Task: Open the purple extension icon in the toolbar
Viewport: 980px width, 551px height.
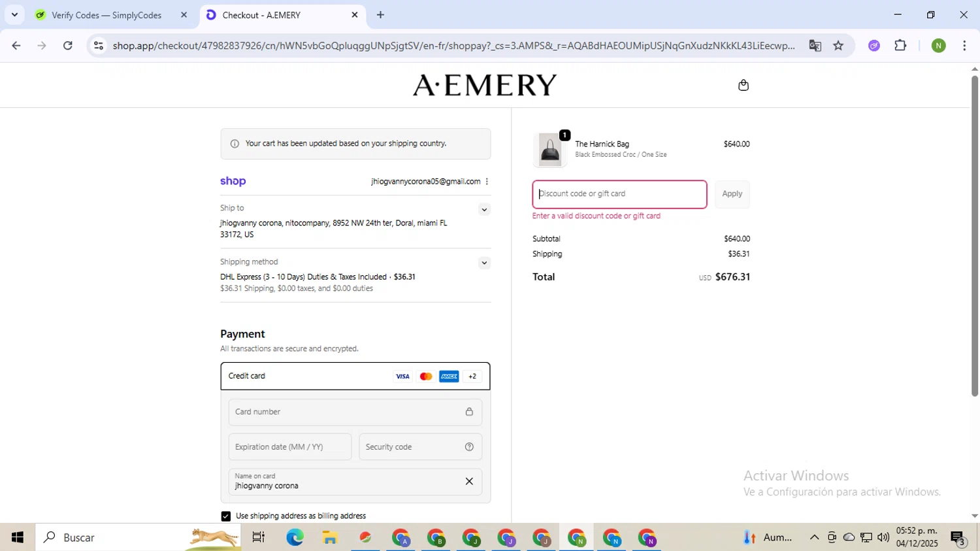Action: [x=874, y=46]
